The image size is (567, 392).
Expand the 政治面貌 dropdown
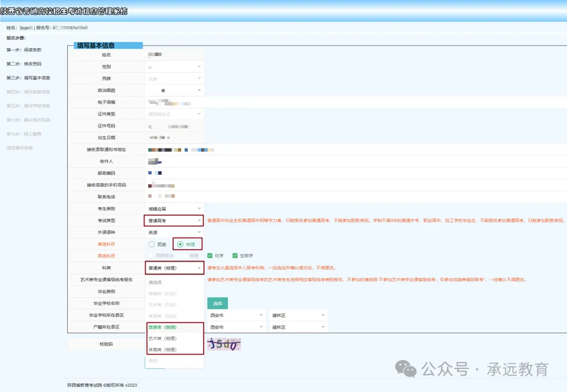(174, 90)
